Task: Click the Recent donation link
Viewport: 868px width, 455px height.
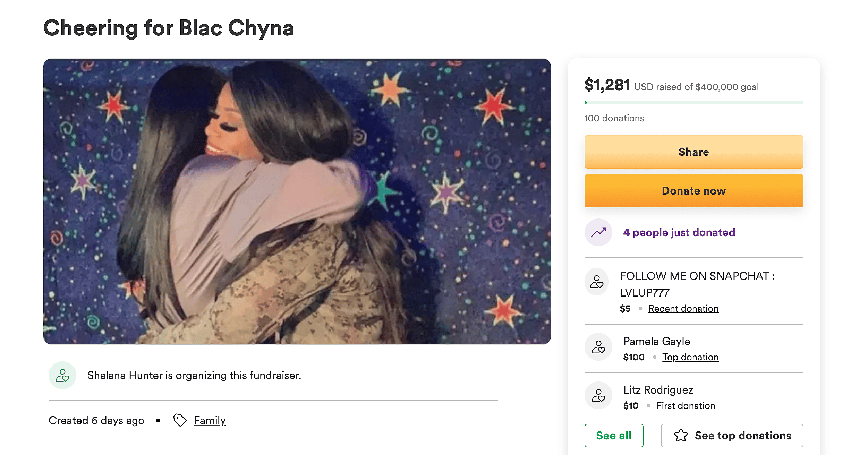Action: click(683, 308)
